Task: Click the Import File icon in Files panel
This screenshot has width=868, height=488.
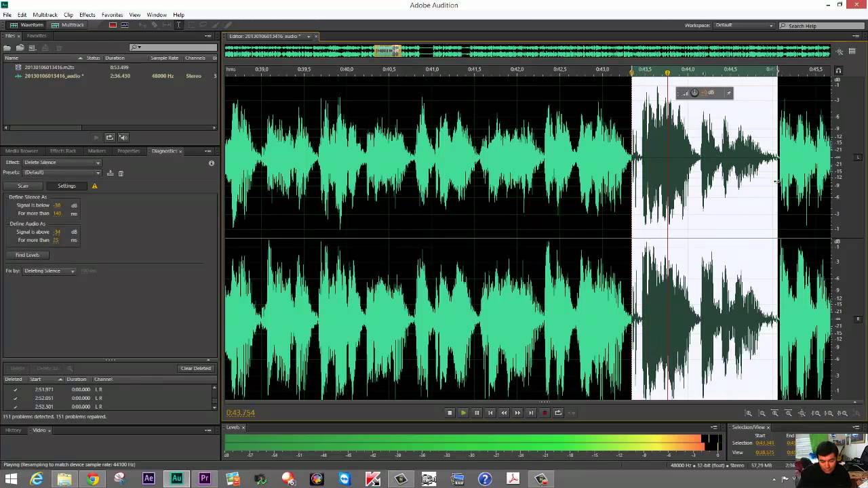Action: (x=20, y=47)
